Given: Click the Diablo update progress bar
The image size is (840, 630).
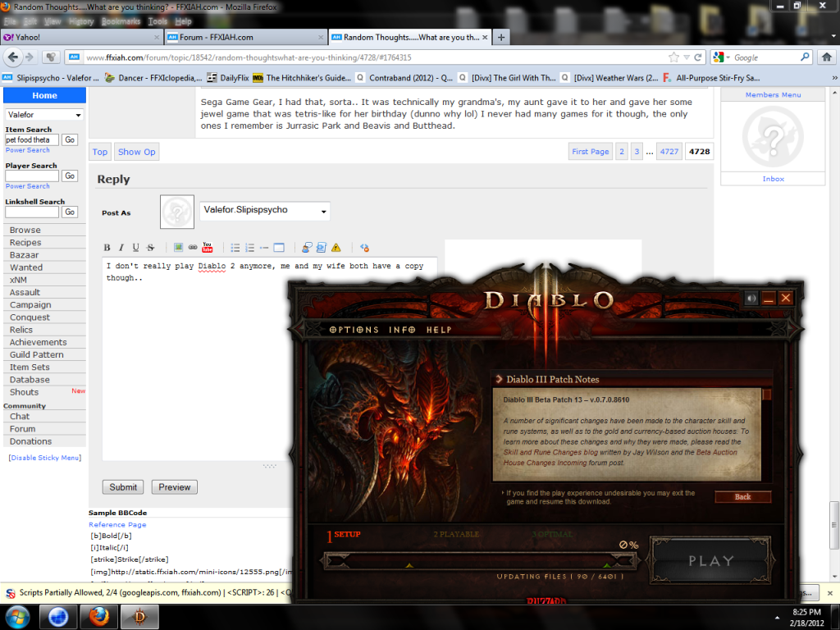Looking at the screenshot, I should tap(481, 561).
